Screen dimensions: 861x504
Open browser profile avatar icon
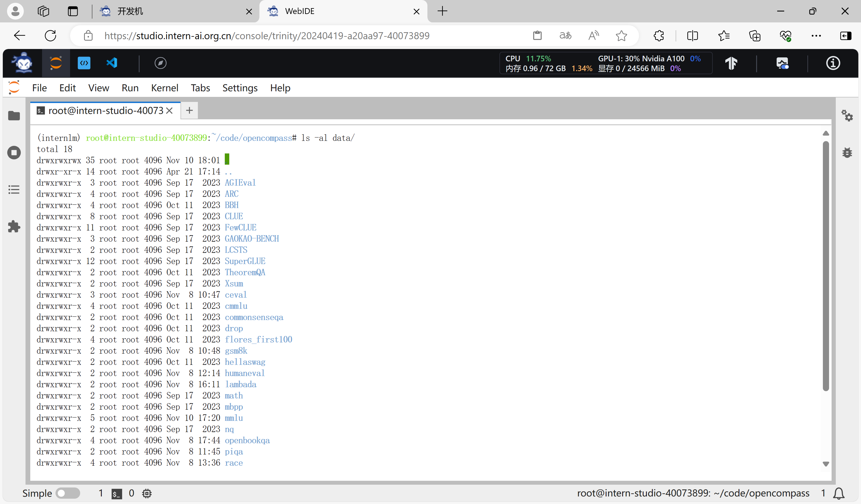(15, 11)
